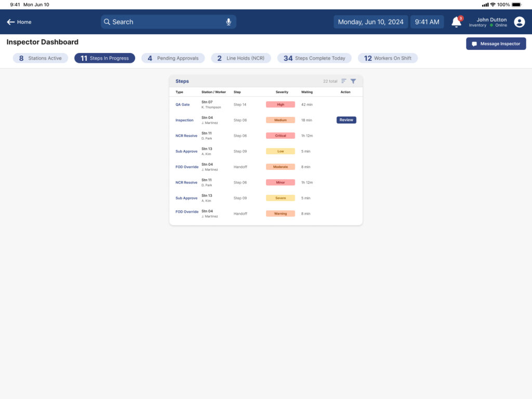The image size is (532, 399).
Task: Activate the microphone voice search
Action: tap(229, 22)
